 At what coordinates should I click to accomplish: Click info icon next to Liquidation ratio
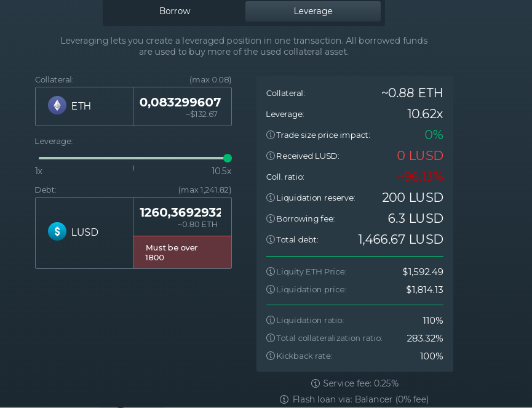click(x=271, y=320)
